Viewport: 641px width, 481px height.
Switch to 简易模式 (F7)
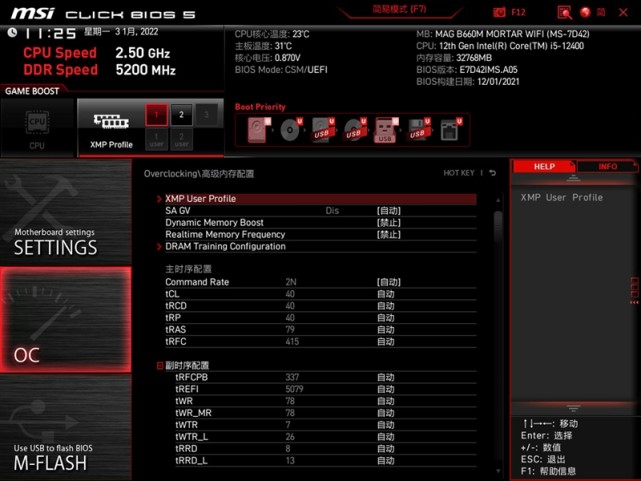tap(399, 10)
